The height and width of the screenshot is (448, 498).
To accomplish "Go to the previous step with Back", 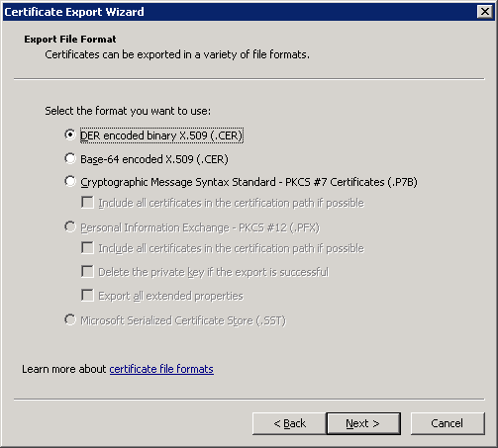I will coord(289,423).
